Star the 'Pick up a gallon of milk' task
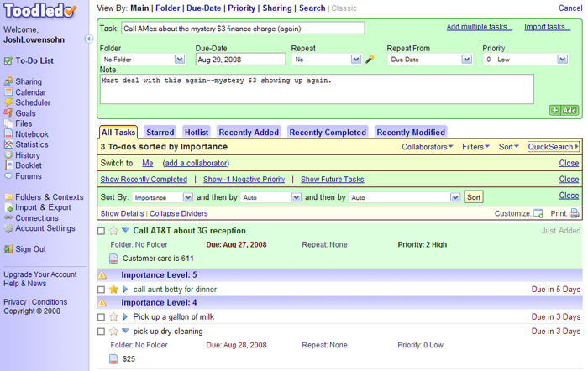The image size is (588, 371). pos(113,316)
